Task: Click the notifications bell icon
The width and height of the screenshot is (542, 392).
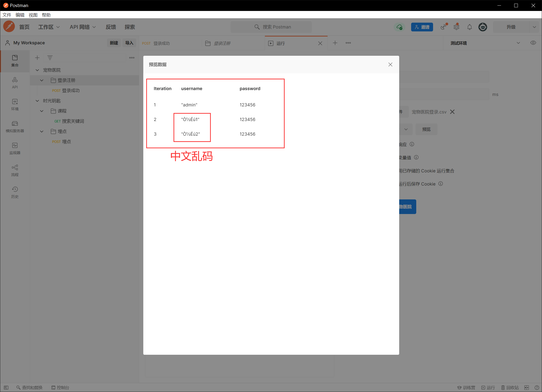Action: [x=469, y=27]
